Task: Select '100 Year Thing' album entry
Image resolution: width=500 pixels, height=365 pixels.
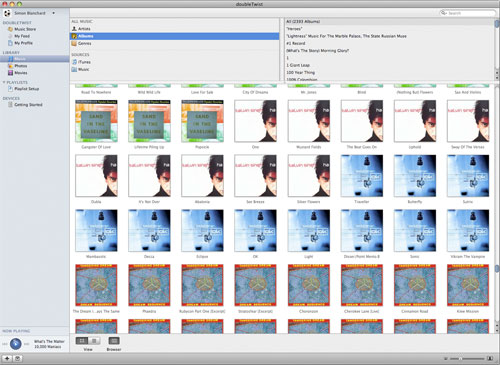Action: [x=300, y=72]
